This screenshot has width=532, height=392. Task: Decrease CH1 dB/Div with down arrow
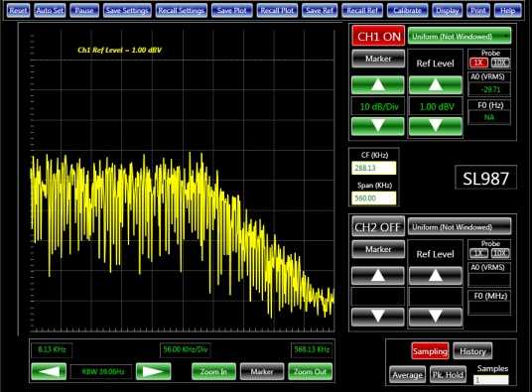tap(378, 126)
